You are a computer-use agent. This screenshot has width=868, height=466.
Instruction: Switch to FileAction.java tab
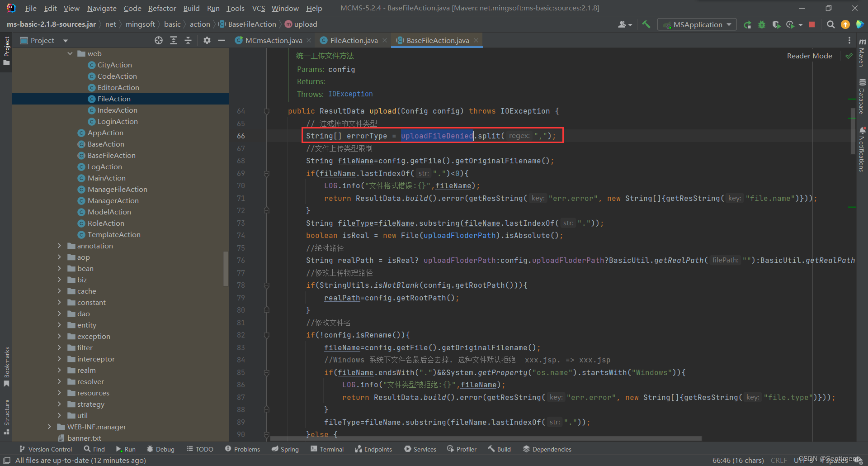354,41
